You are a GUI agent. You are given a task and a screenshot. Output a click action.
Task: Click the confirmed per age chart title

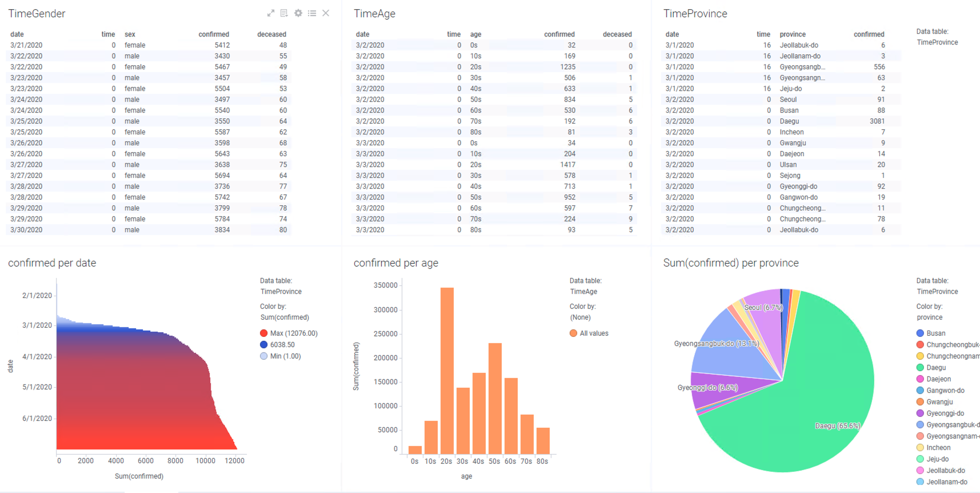coord(396,263)
